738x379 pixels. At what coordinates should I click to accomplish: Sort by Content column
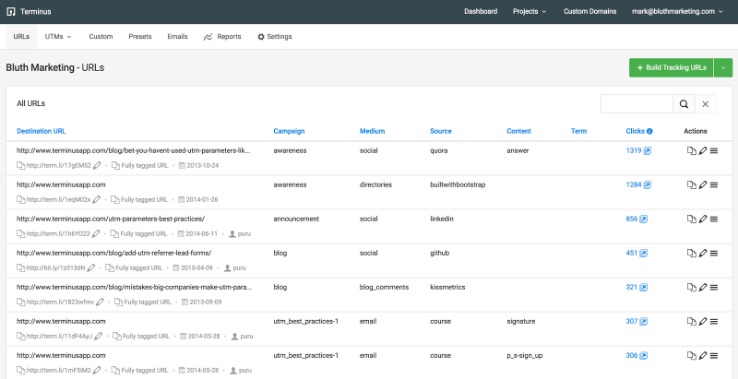tap(519, 131)
